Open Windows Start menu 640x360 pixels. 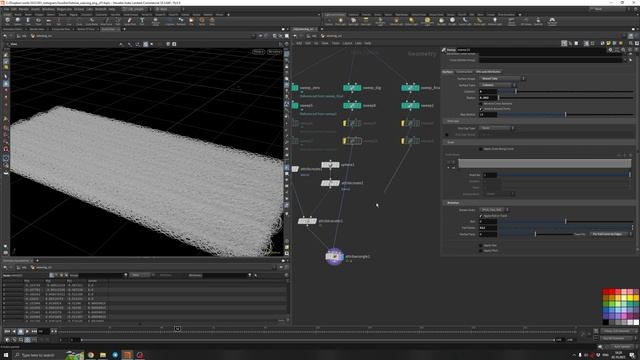tap(6, 355)
